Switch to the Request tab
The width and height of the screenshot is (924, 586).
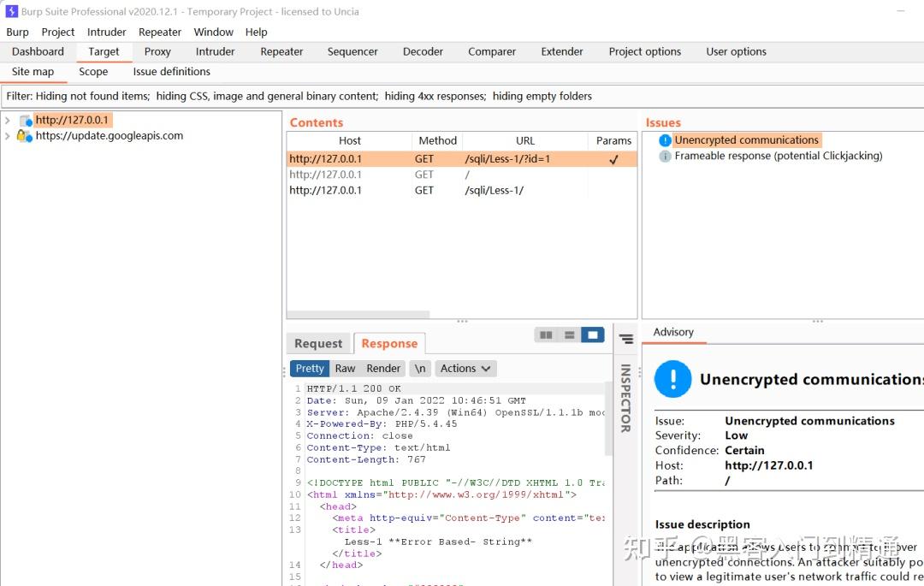click(318, 343)
